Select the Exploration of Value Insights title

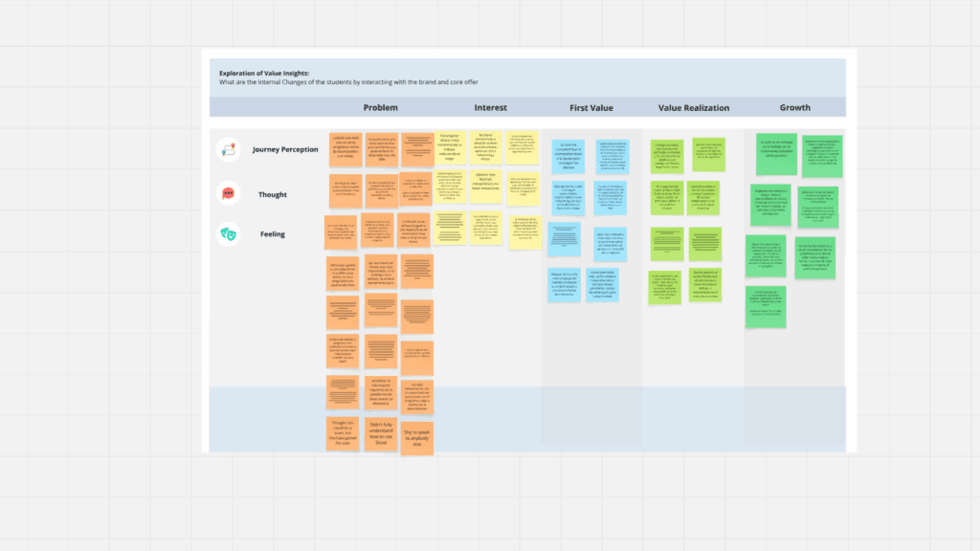(x=264, y=73)
